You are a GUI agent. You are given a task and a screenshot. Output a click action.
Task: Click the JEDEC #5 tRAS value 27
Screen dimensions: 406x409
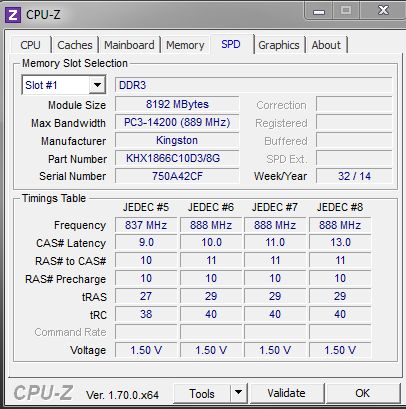[146, 296]
